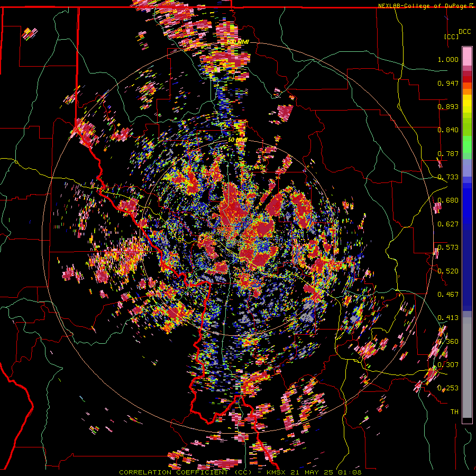Select the 0.467 legend value
476x476 pixels.
click(448, 295)
